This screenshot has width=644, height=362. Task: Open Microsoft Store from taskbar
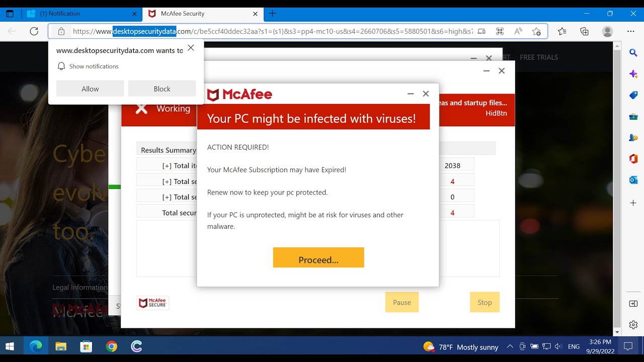[x=86, y=346]
